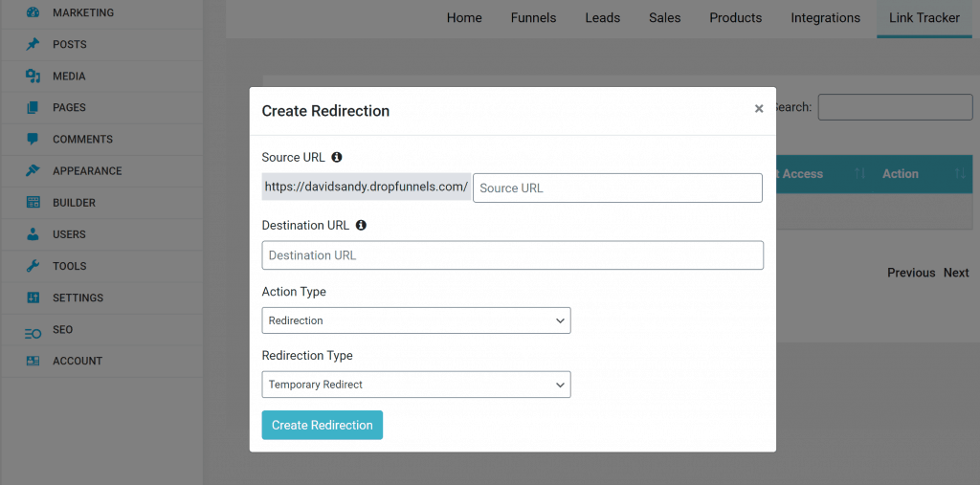Click the Users person icon
Image resolution: width=980 pixels, height=485 pixels.
[33, 234]
